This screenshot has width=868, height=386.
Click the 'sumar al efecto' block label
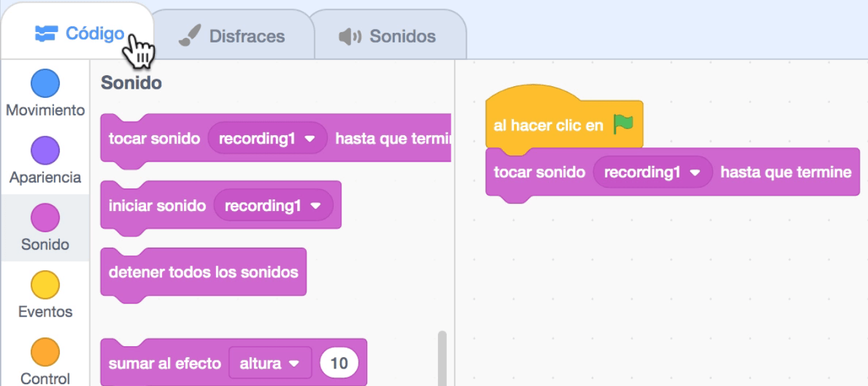coord(165,363)
